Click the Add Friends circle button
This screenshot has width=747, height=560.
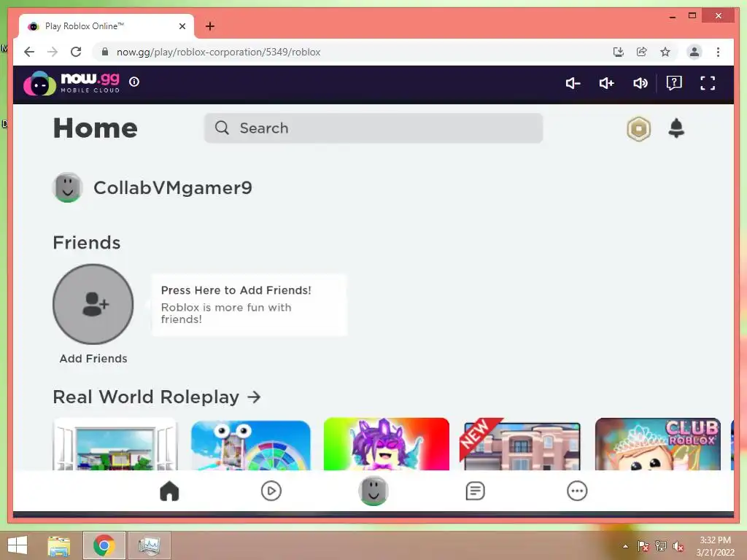[93, 304]
